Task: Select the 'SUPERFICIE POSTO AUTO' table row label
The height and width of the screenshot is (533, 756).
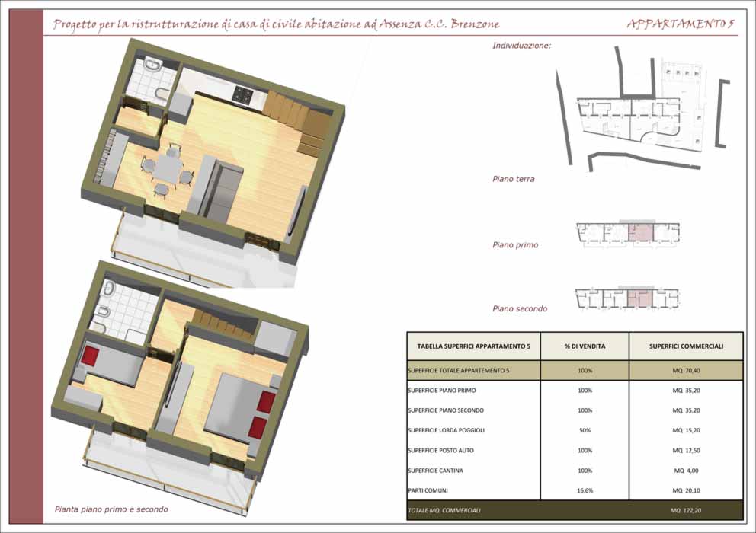Action: [440, 451]
